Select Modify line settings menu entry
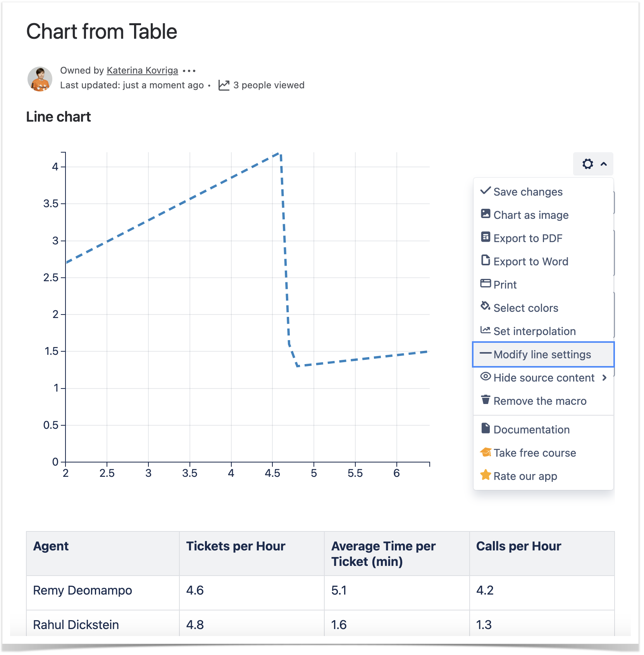644x655 pixels. click(542, 354)
